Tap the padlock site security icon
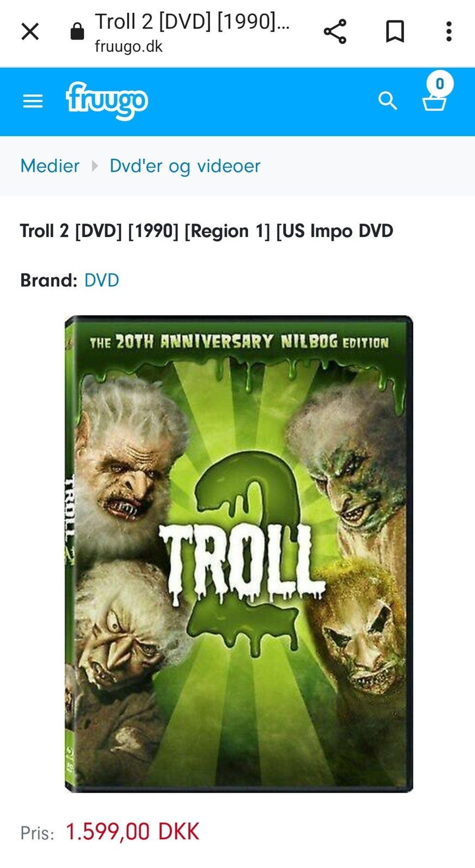 (x=78, y=31)
